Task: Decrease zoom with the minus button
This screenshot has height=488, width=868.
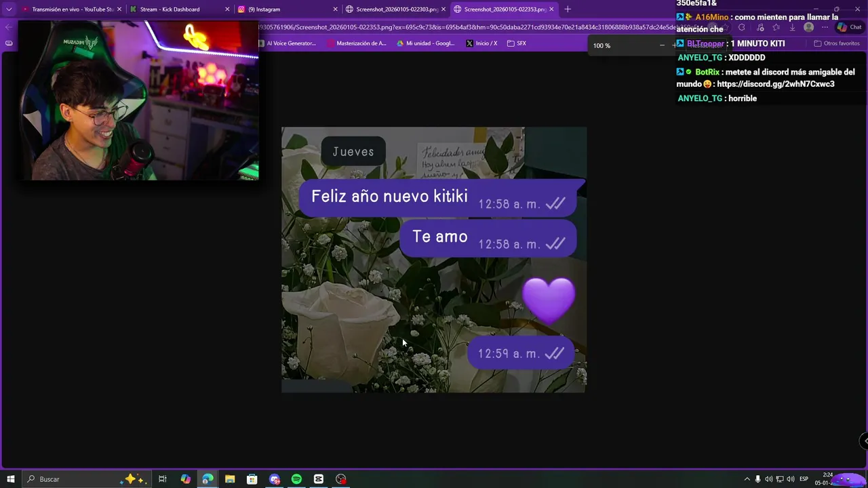Action: [662, 45]
